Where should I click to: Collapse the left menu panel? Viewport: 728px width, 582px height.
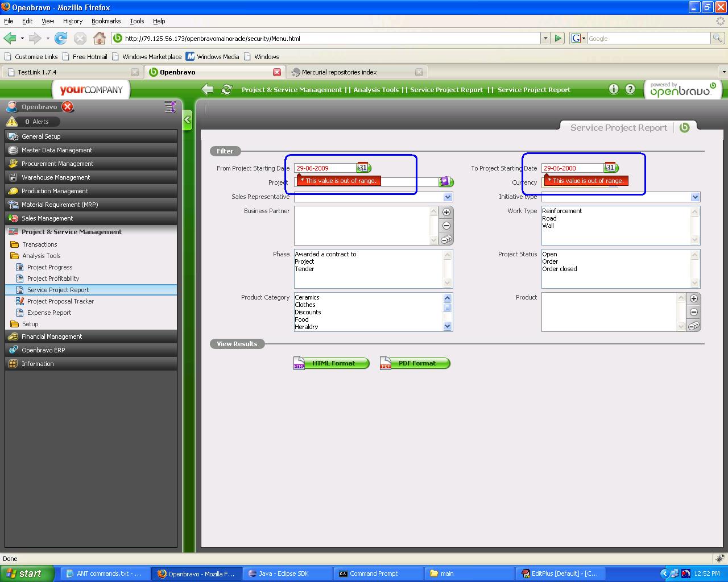187,120
